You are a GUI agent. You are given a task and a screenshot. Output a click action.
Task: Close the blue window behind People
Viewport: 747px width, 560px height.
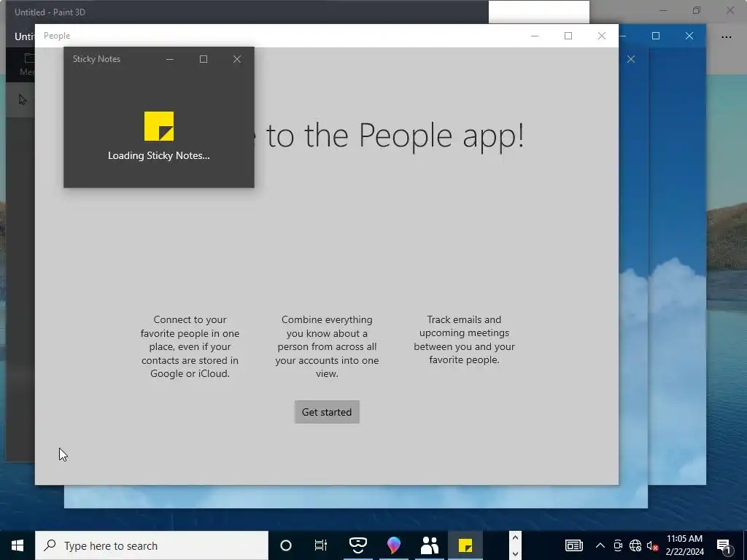[x=689, y=36]
